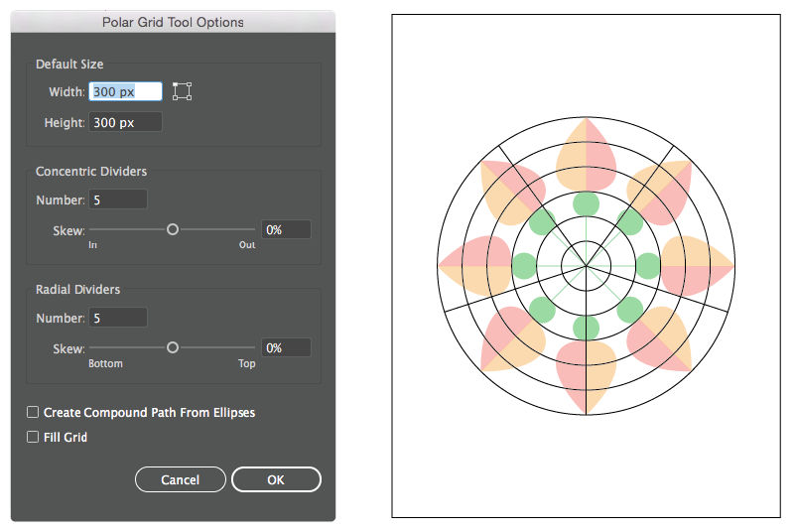Click the Radial Dividers skew slider handle

coord(173,347)
